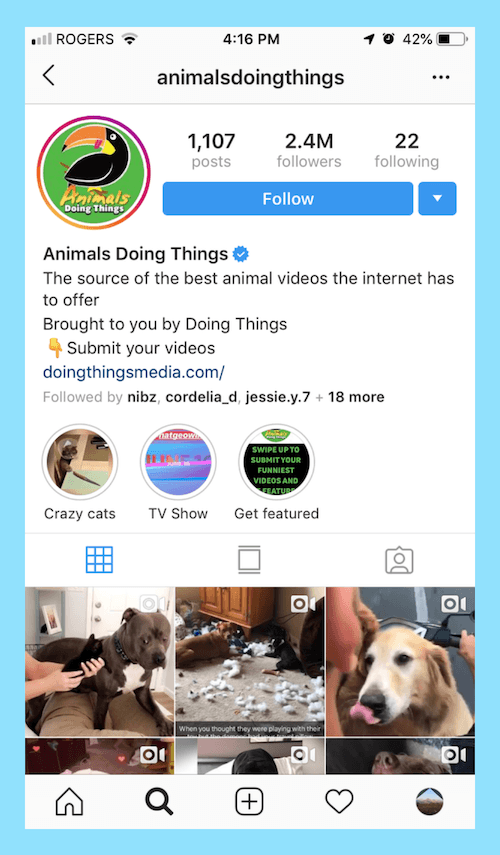
Task: Follow the Animals Doing Things account
Action: click(288, 198)
